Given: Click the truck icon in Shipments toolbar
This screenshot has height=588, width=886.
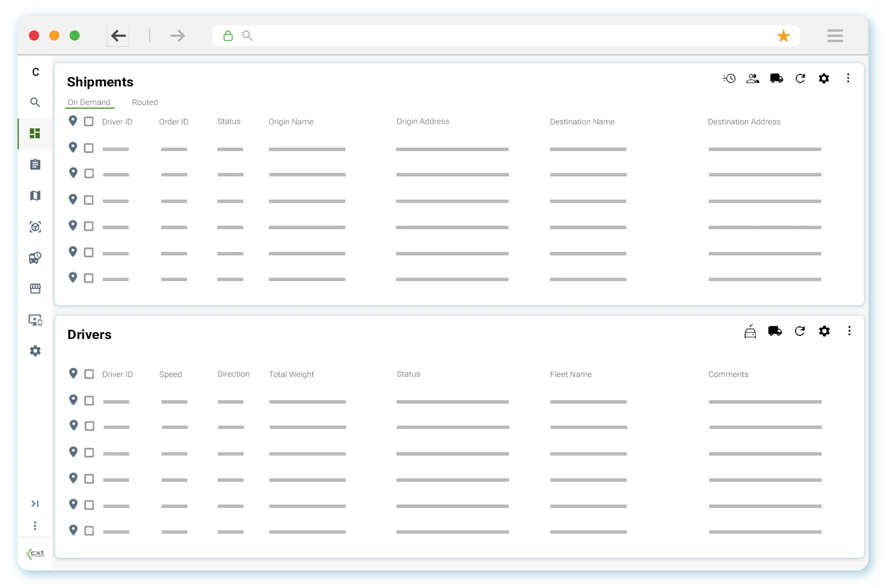Looking at the screenshot, I should coord(777,79).
